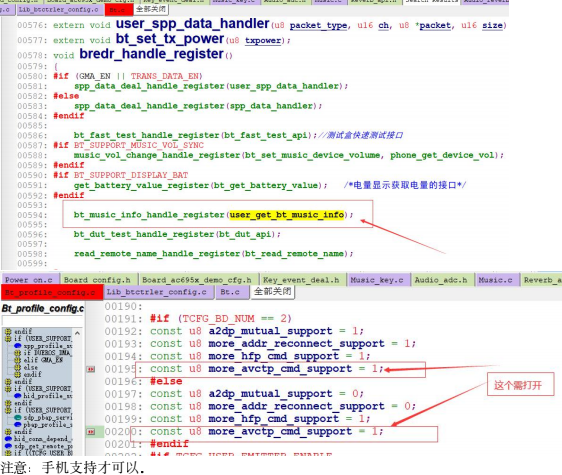Click more_addr_reconnect_support on line 00198
Screen dimensions: 562x475
[296, 406]
